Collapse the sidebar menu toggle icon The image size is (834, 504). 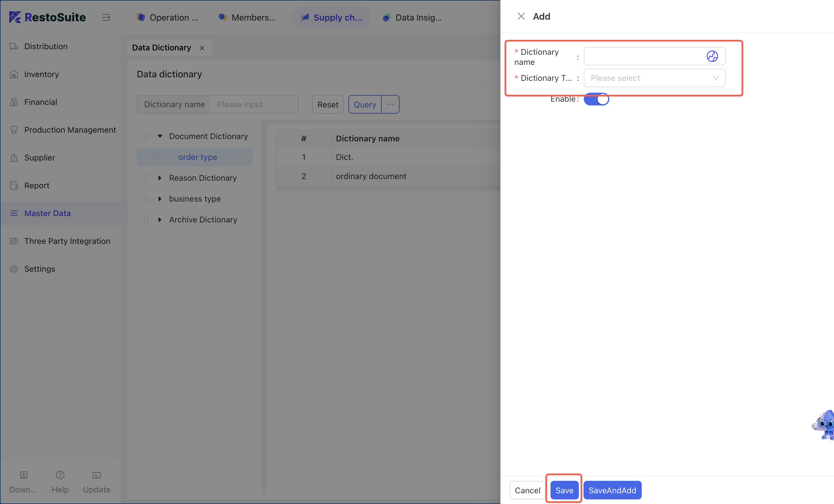(106, 17)
